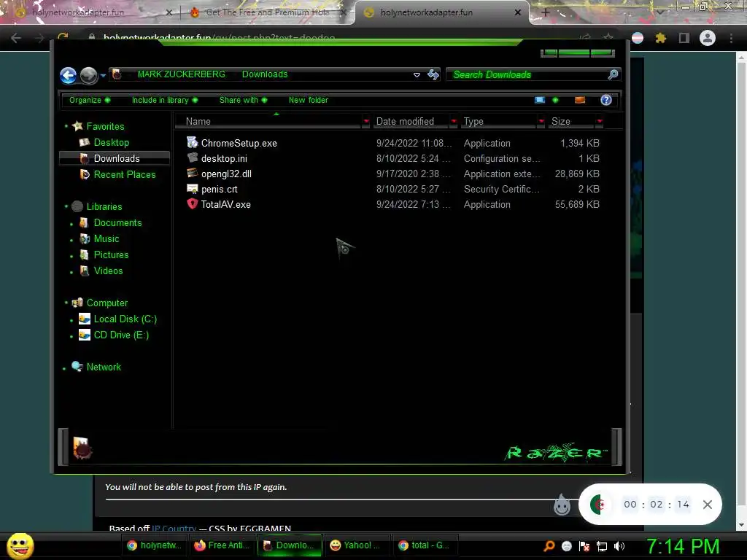The image size is (747, 560).
Task: Open Include in library menu
Action: pos(164,100)
